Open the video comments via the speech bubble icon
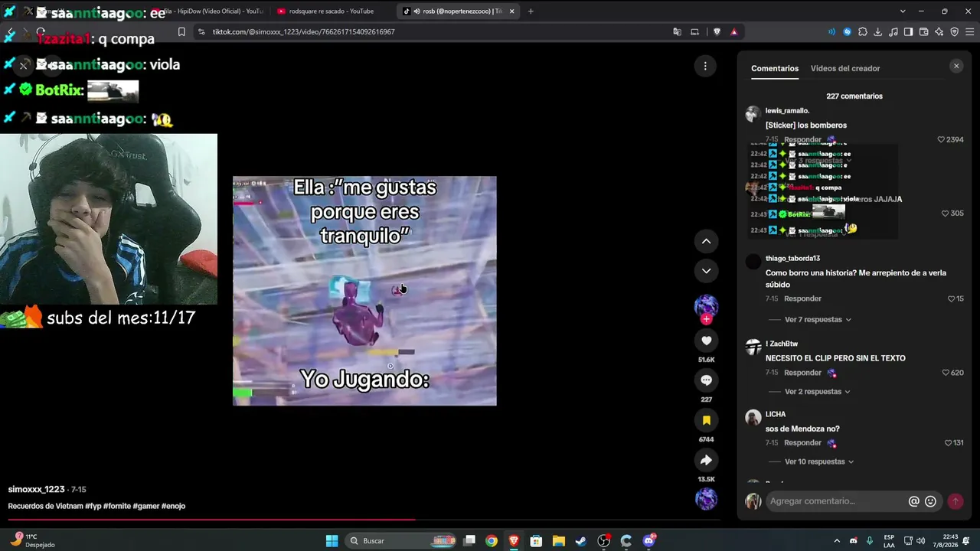980x551 pixels. coord(706,380)
